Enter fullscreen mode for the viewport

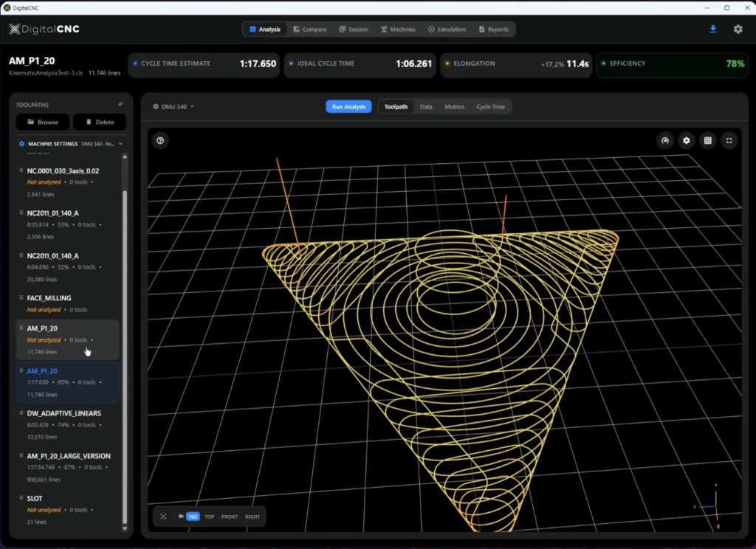(x=729, y=140)
